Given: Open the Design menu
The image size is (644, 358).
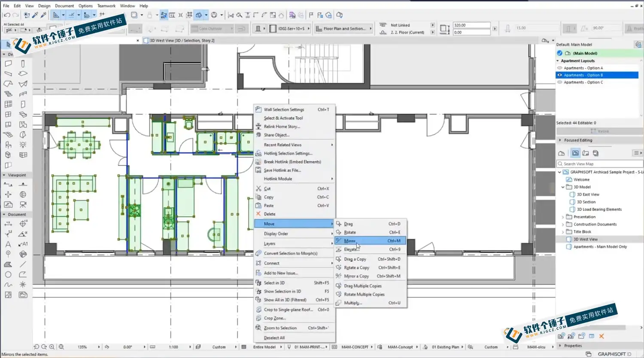Looking at the screenshot, I should [44, 6].
